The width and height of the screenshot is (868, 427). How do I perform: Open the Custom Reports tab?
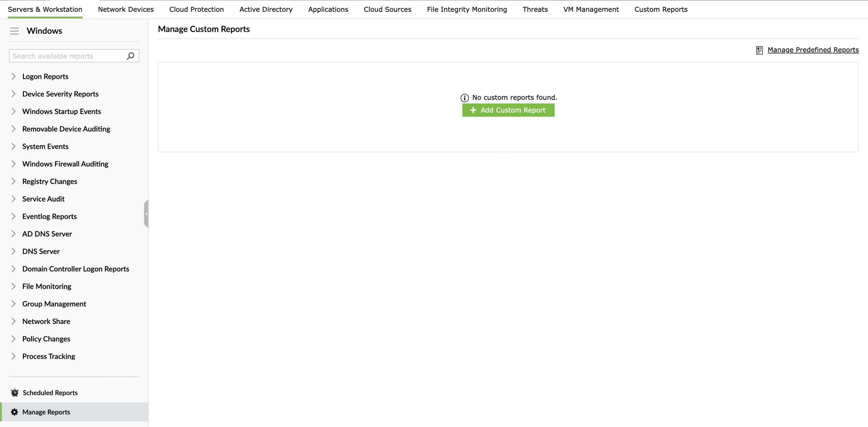click(x=660, y=9)
